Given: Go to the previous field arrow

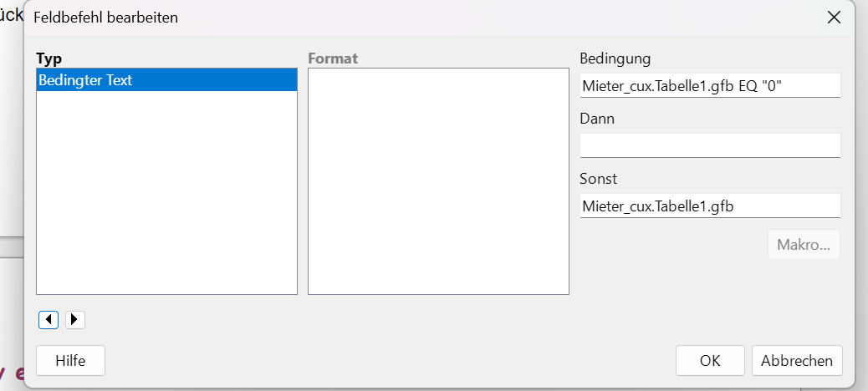Looking at the screenshot, I should [48, 319].
